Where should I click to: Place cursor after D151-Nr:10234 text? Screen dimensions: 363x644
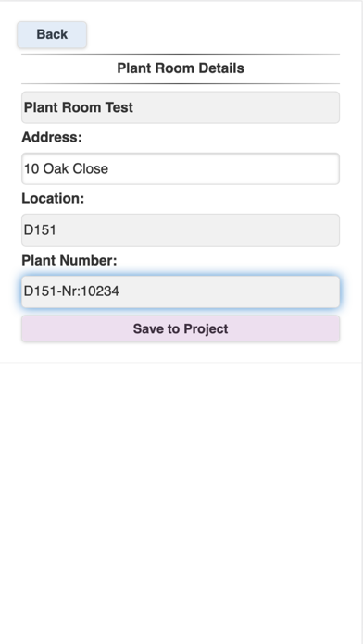click(x=120, y=291)
